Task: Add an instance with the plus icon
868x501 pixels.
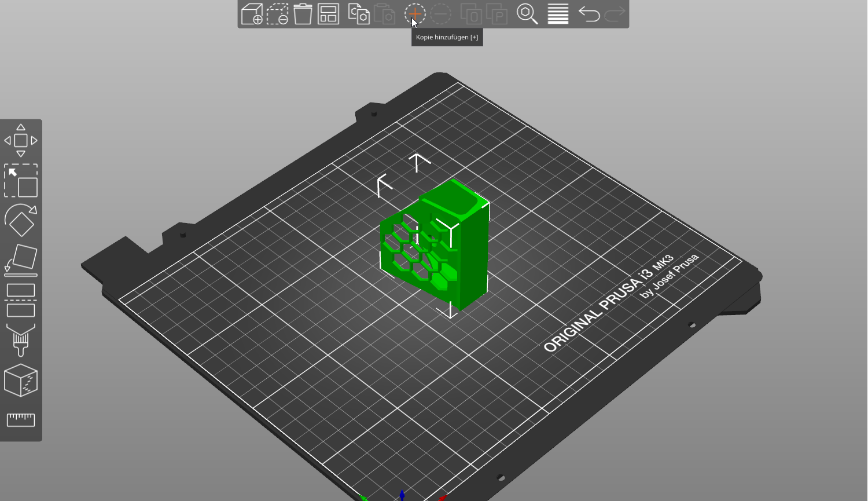Action: [415, 14]
